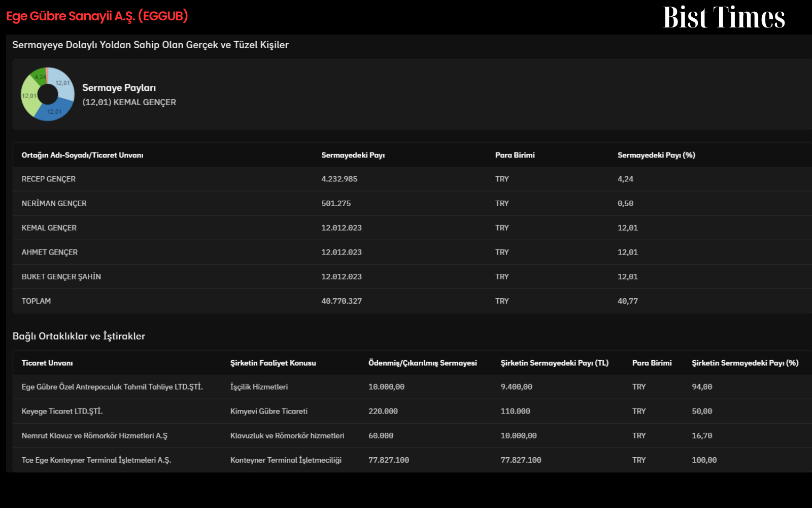This screenshot has width=812, height=508.
Task: Click the dark blue bottom pie slice
Action: point(55,111)
